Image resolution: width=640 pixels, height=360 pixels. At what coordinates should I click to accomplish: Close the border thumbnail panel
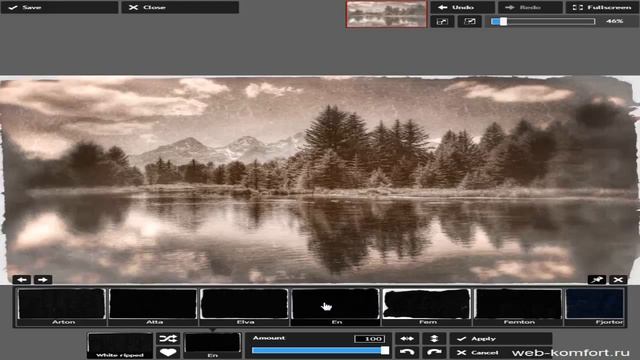618,280
